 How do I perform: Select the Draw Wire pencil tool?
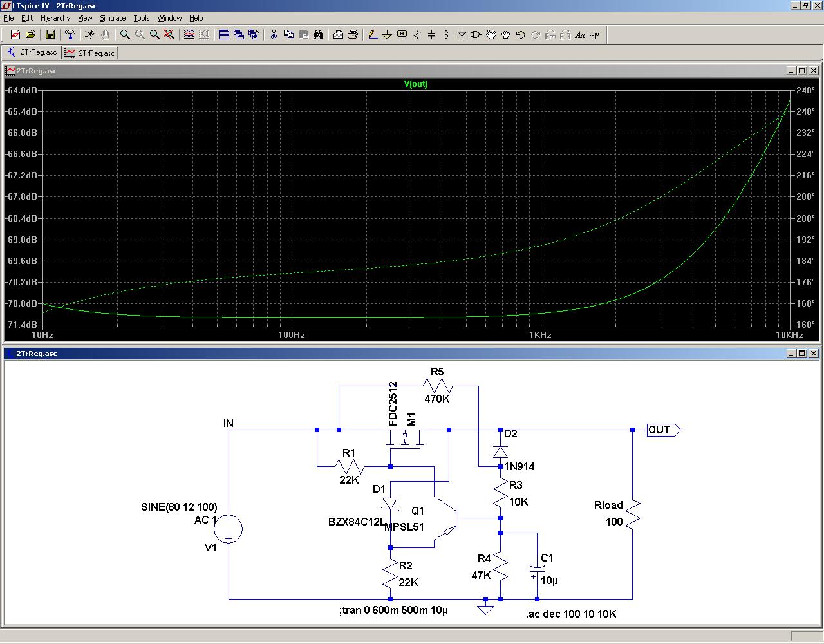[373, 35]
